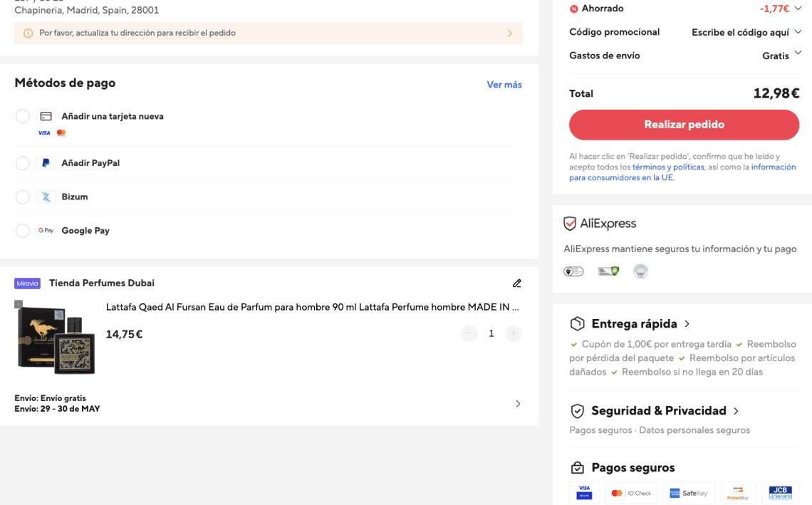Click the Google Pay logo icon
This screenshot has width=812, height=505.
pos(46,231)
